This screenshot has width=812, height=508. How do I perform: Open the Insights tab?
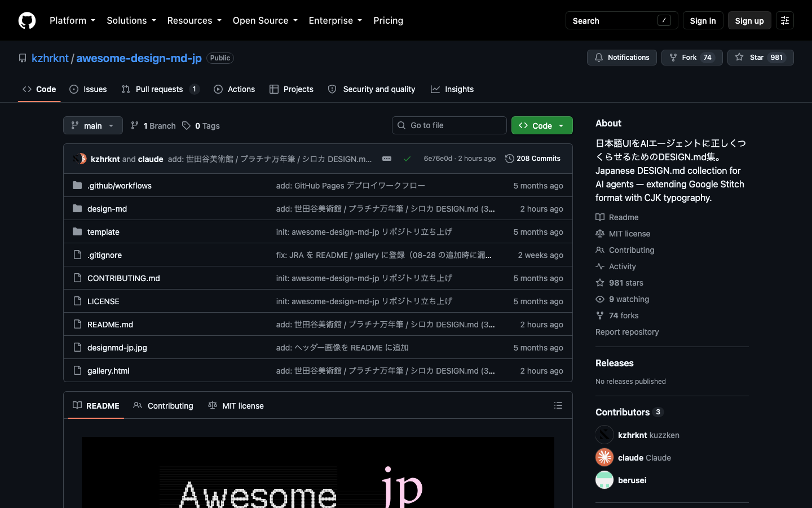(x=452, y=89)
